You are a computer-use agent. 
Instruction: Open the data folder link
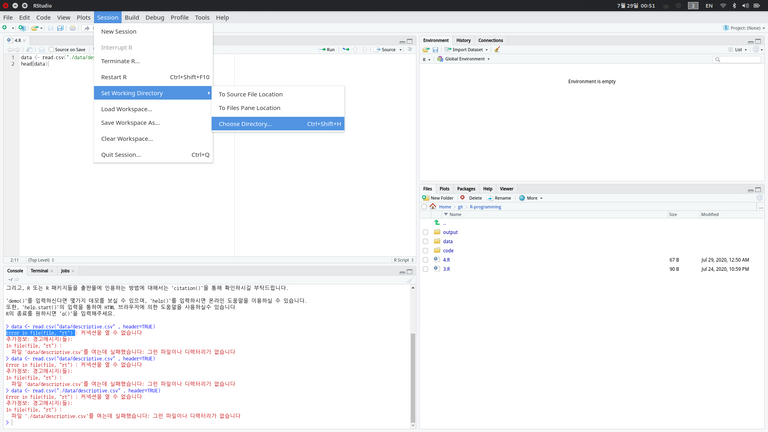[448, 241]
